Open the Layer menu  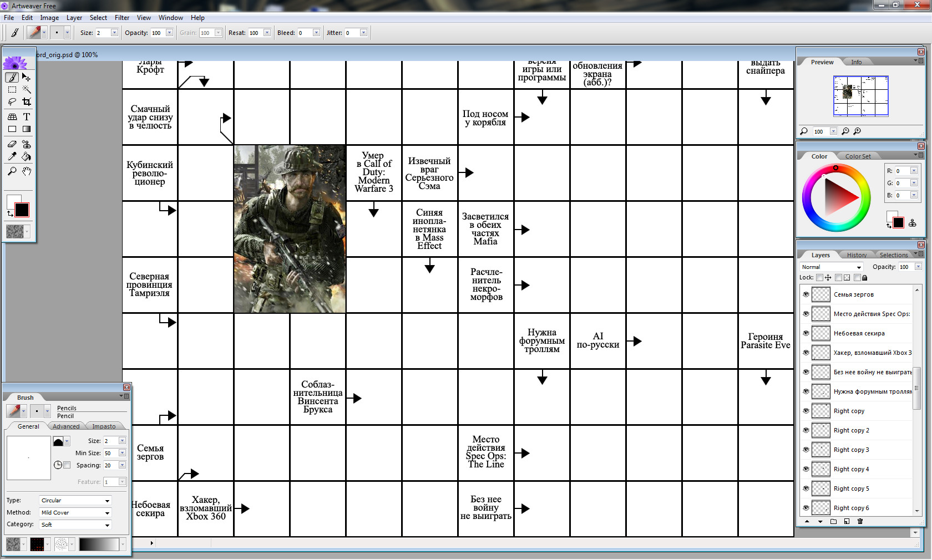click(x=74, y=18)
